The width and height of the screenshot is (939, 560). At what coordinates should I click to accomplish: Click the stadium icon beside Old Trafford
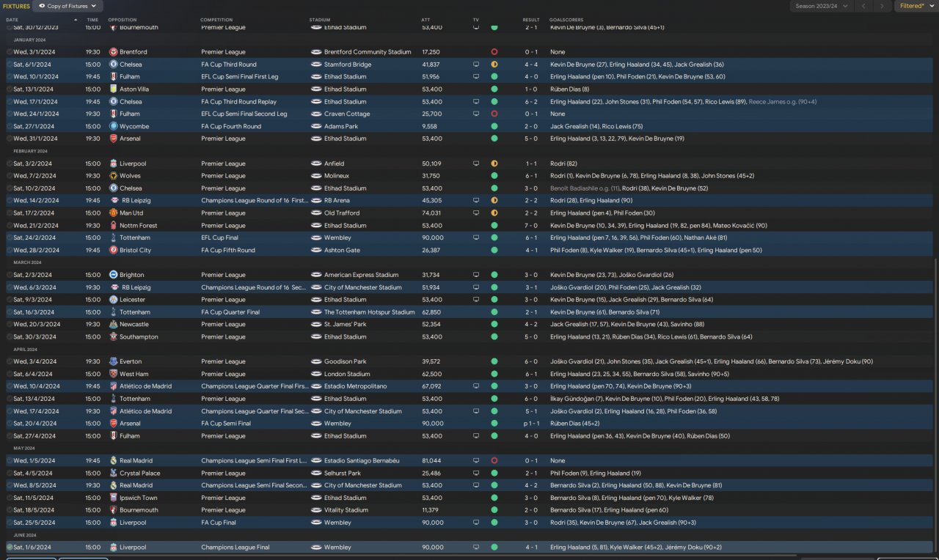pos(316,213)
